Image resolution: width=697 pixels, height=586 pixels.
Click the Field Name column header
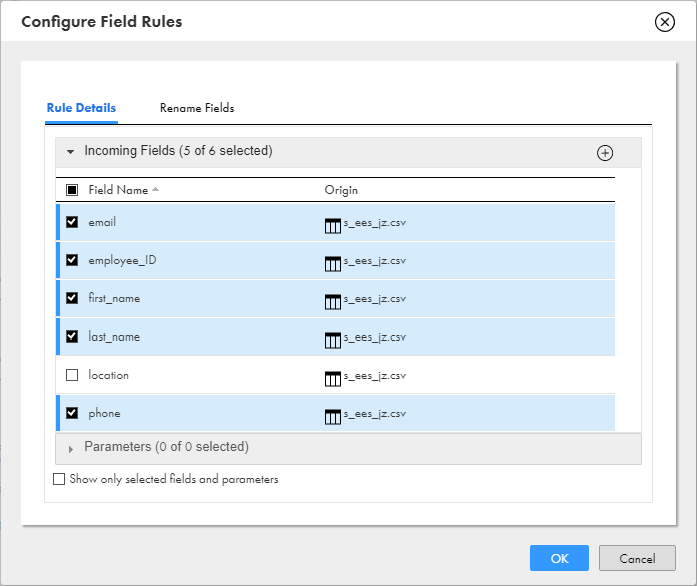(118, 190)
